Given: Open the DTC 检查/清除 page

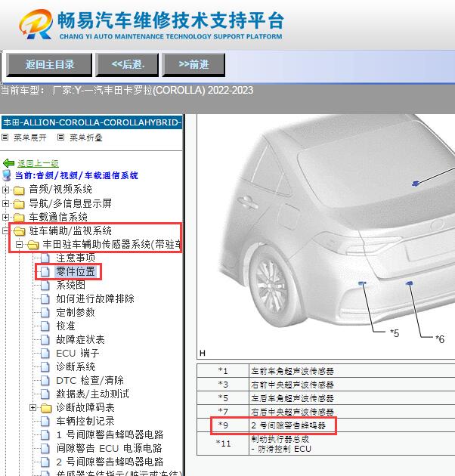Looking at the screenshot, I should click(90, 380).
